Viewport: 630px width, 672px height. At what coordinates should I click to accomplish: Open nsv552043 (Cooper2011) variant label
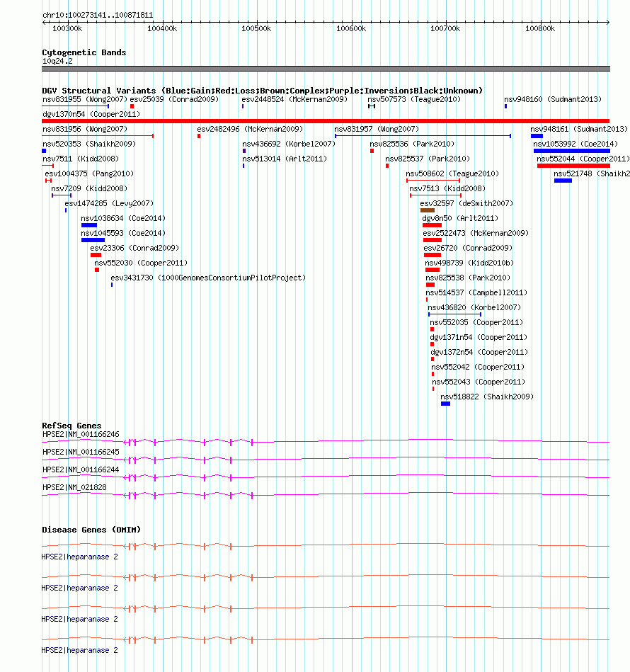coord(479,382)
